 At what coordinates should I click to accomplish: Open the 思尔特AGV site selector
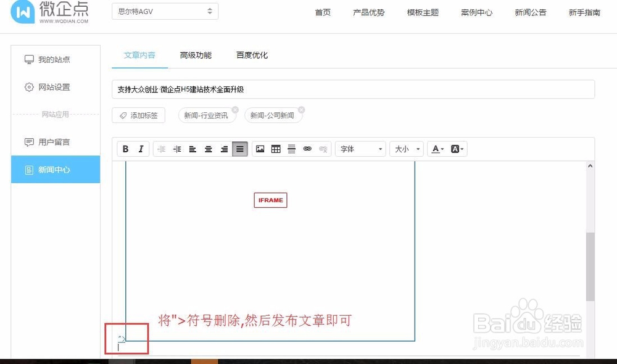coord(165,11)
